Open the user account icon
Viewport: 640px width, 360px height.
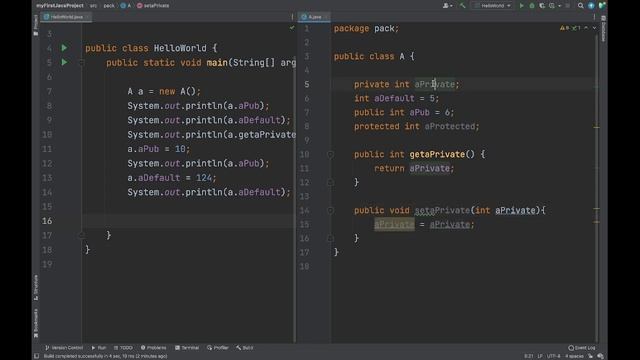[445, 6]
